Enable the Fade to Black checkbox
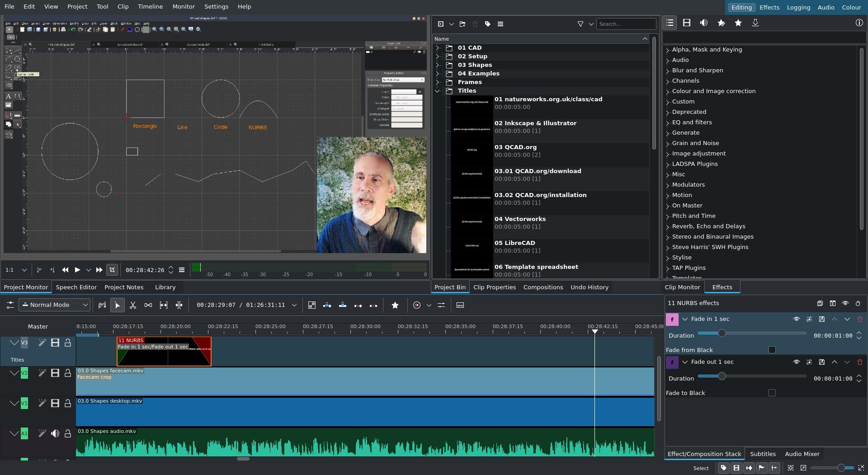Viewport: 868px width, 475px height. pos(772,393)
